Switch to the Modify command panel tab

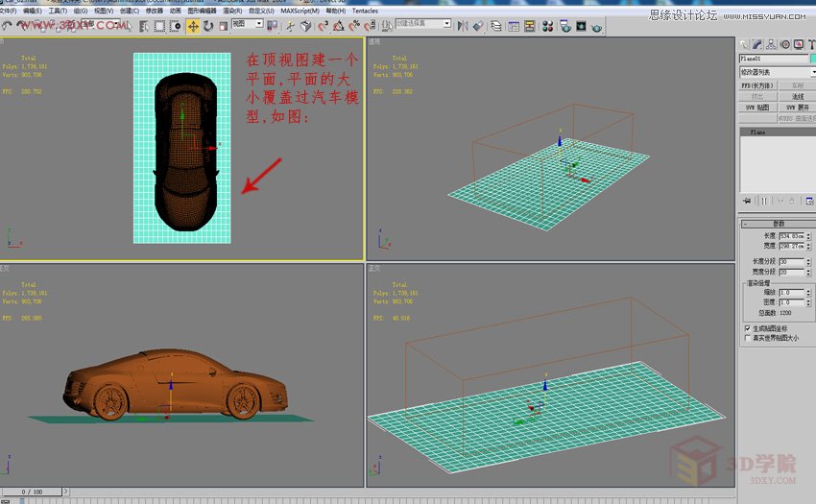click(757, 45)
